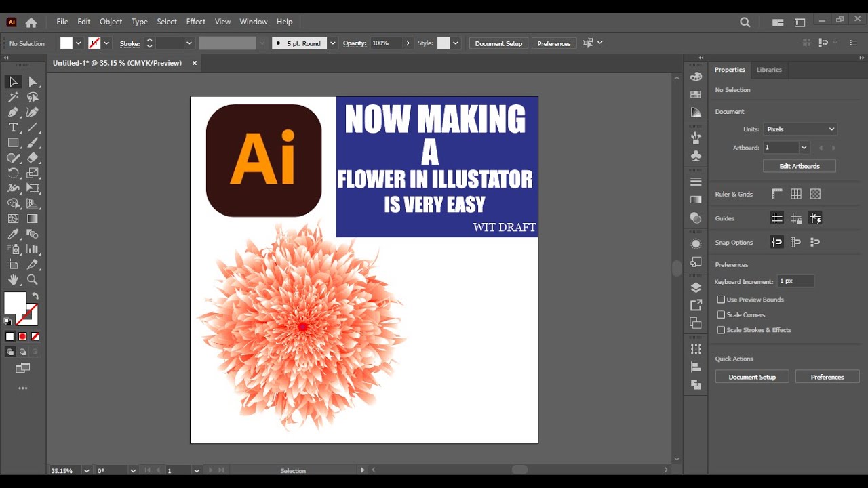Select the Zoom tool
The width and height of the screenshot is (868, 488).
click(x=33, y=279)
